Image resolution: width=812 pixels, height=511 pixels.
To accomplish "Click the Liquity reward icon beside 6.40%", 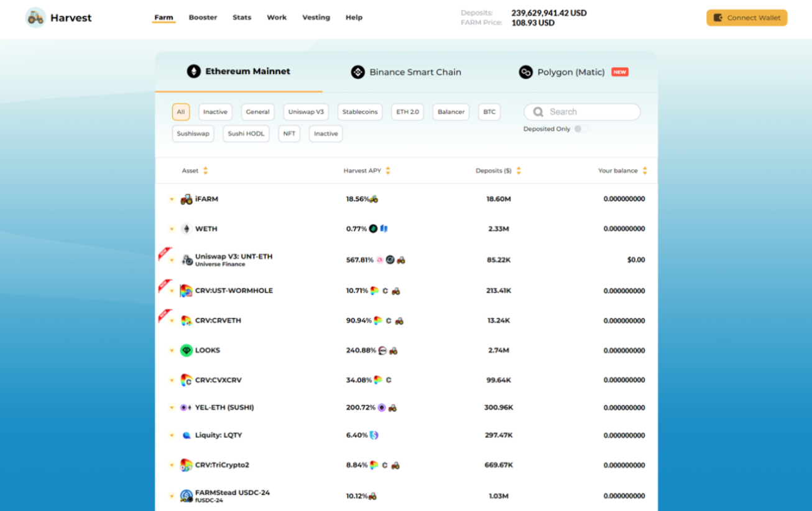I will click(x=374, y=435).
